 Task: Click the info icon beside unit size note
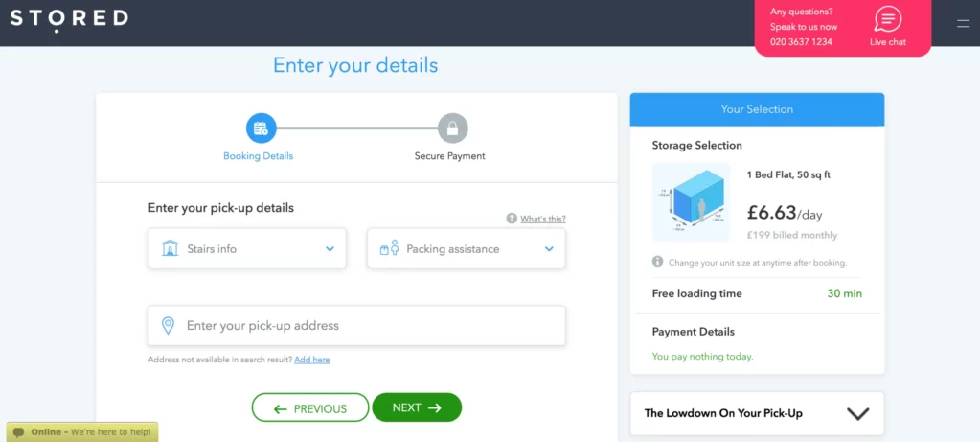pos(658,262)
